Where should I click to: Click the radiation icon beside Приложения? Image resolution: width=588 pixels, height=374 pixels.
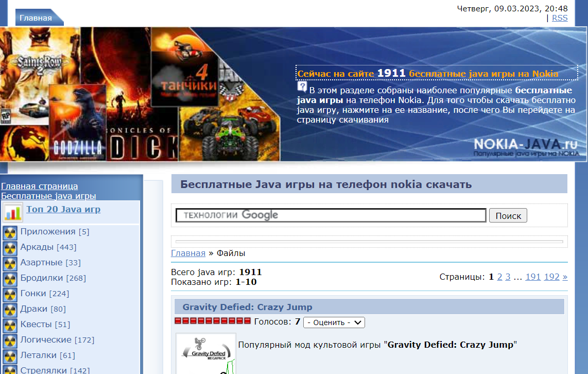(10, 232)
